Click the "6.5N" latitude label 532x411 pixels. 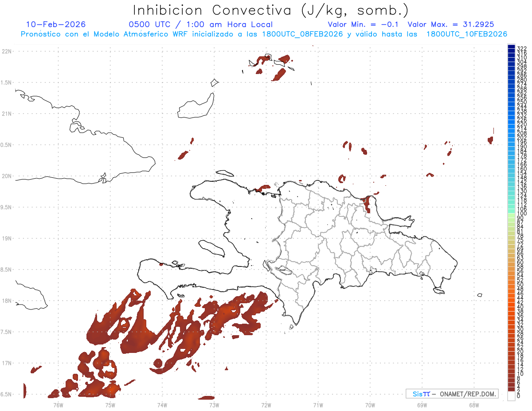pos(7,395)
